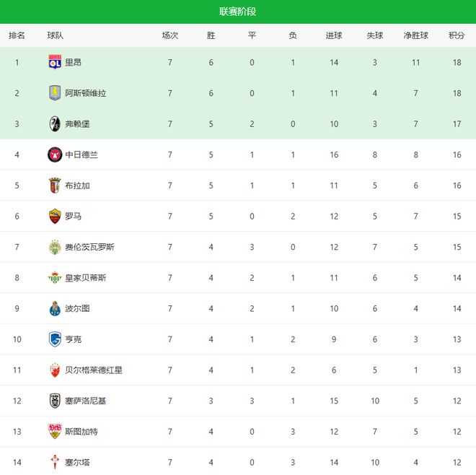Click the Freiburg (弗赖堡) club crest

pyautogui.click(x=54, y=123)
